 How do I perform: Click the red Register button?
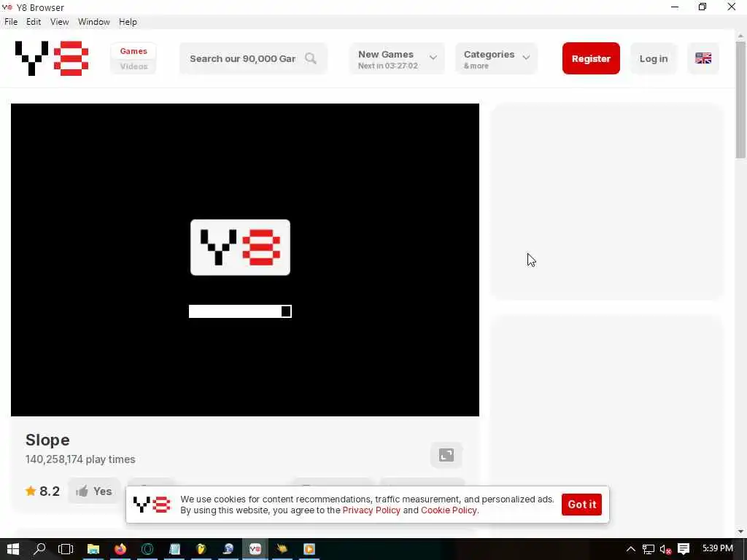click(591, 58)
